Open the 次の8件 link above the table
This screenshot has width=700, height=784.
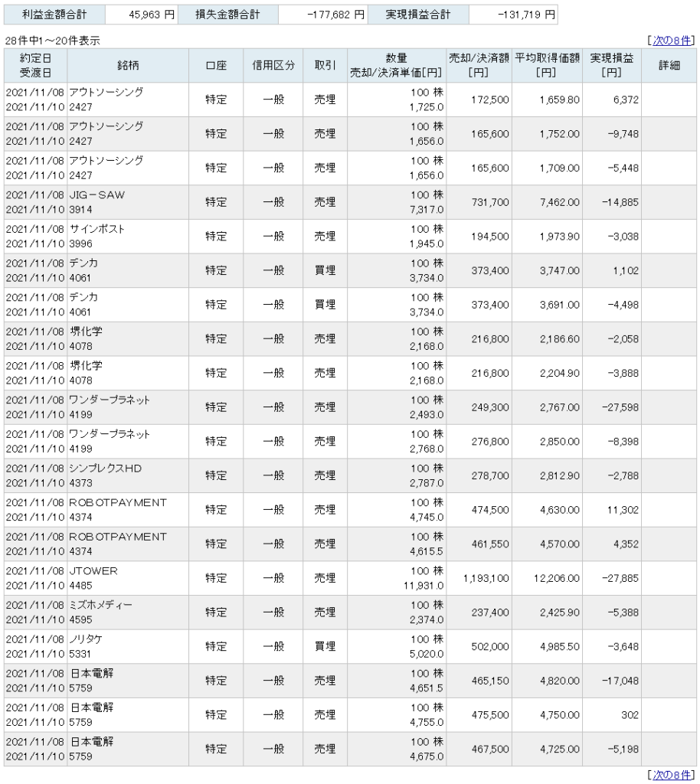[672, 41]
